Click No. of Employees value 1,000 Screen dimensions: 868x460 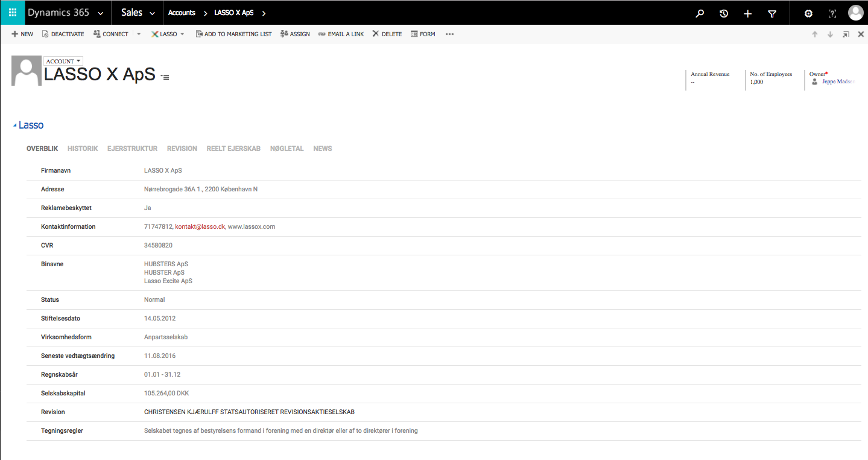(756, 82)
